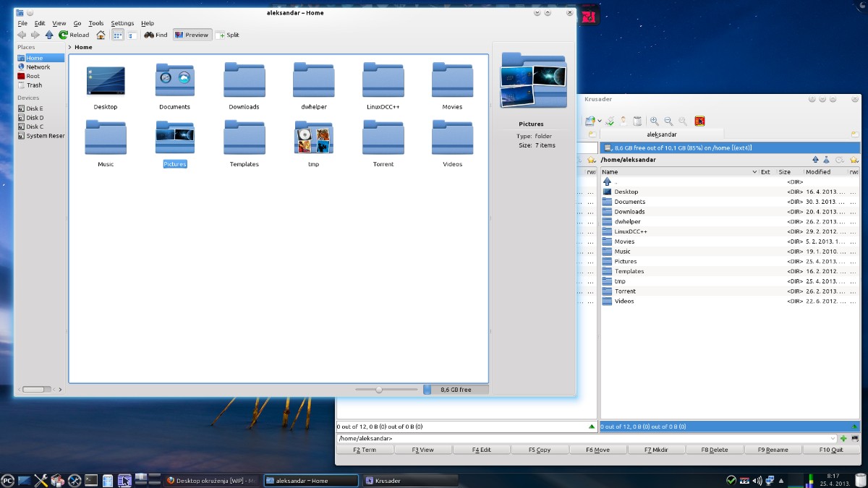Viewport: 868px width, 488px height.
Task: Select the aleksandar tab in Krusader
Action: [661, 134]
